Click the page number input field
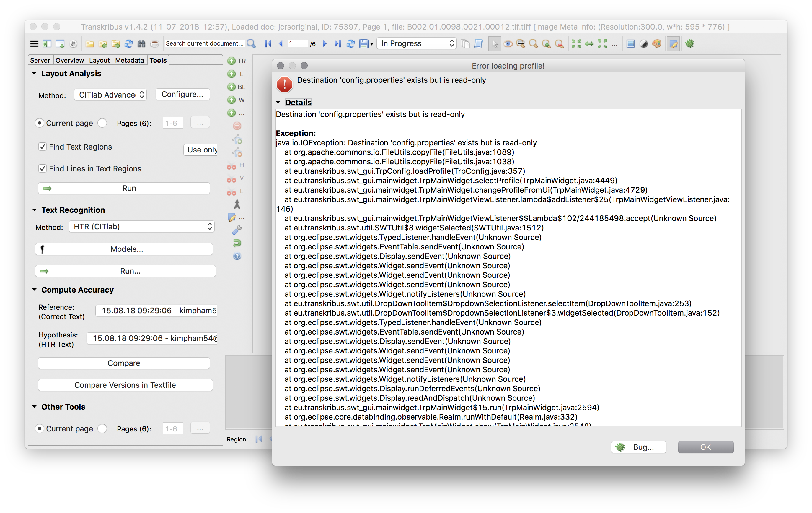Screen dimensions: 812x513 tap(298, 43)
